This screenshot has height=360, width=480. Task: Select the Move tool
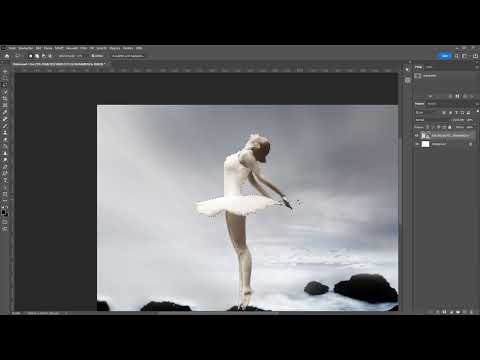pos(5,71)
